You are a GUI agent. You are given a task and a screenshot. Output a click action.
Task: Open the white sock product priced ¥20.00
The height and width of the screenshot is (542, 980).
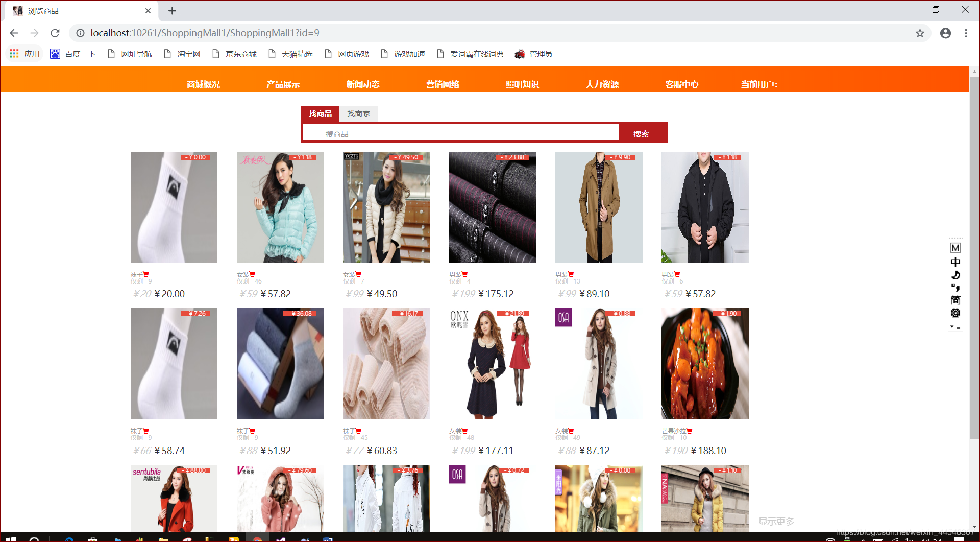(174, 207)
